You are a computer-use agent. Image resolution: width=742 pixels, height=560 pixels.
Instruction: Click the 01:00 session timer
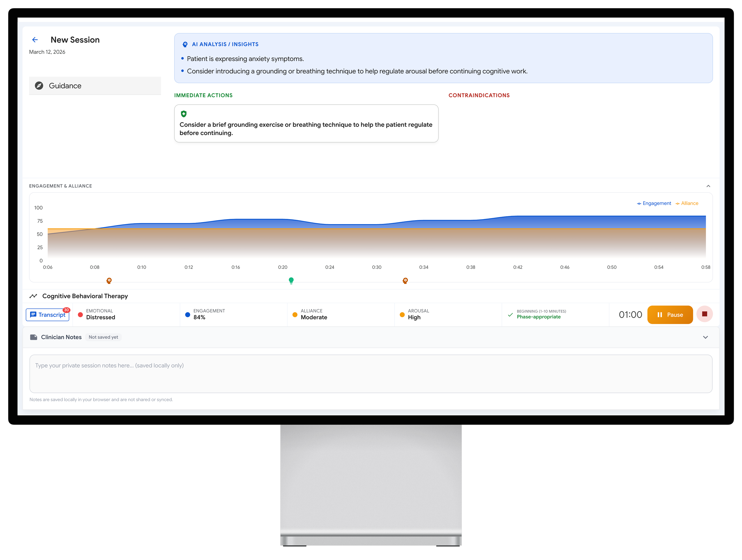tap(630, 315)
